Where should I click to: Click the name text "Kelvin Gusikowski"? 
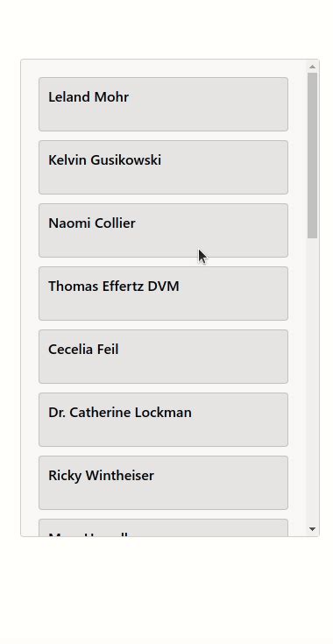(x=104, y=160)
